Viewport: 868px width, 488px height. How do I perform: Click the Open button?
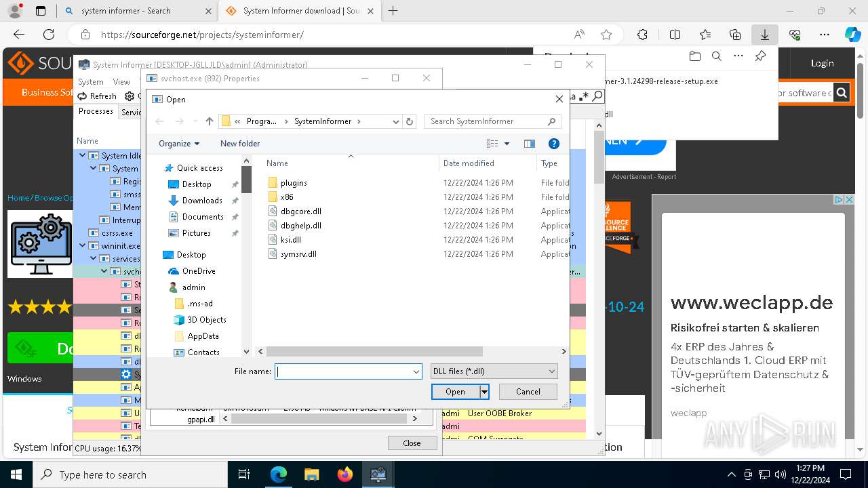[455, 392]
